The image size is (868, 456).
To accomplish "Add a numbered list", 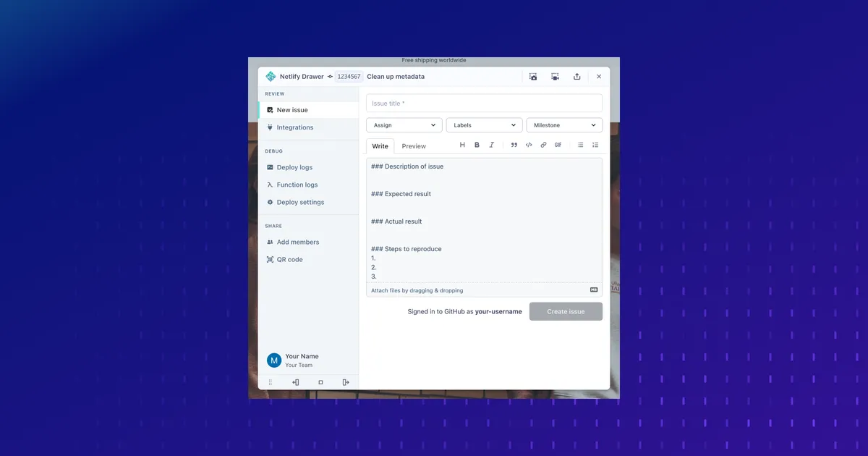I will click(x=595, y=145).
